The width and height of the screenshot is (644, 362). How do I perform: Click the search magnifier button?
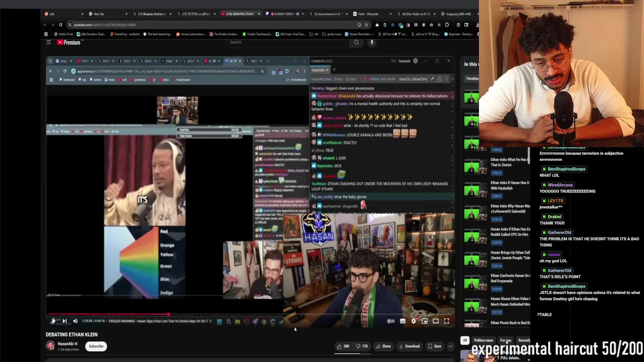[x=356, y=42]
